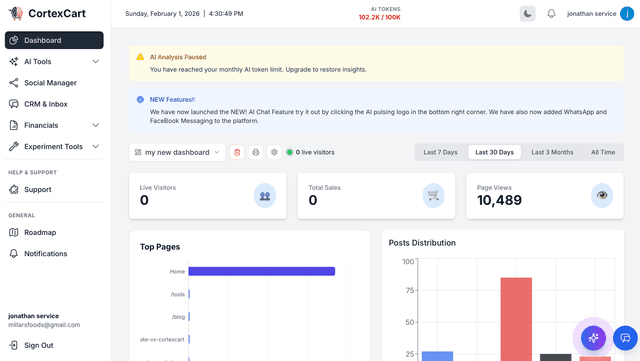The width and height of the screenshot is (640, 361).
Task: Click the 10,489 page views value
Action: tap(499, 200)
